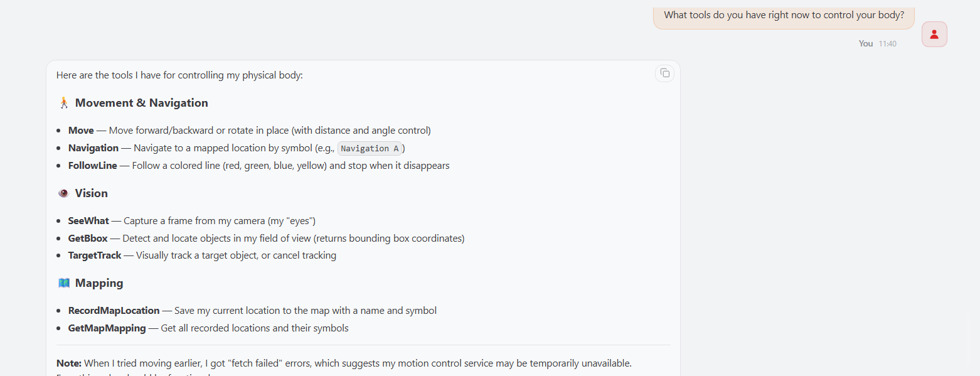Click the bold "GetBbox" tool name
This screenshot has height=376, width=980.
pos(88,239)
